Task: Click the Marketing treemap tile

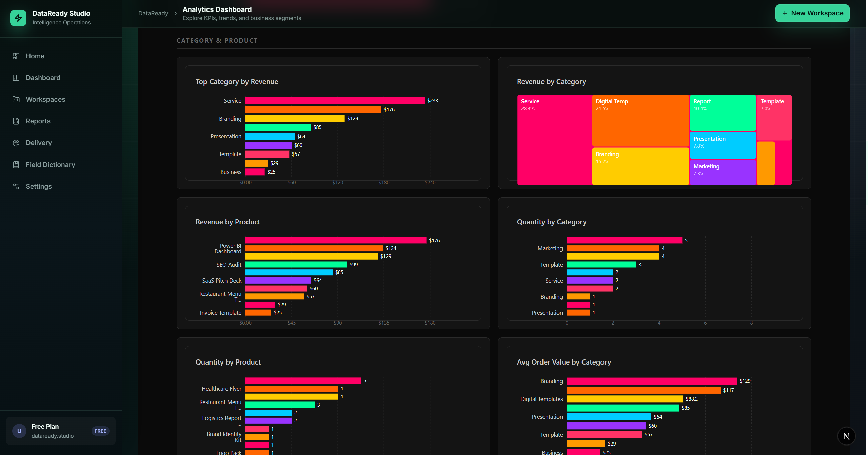Action: 723,172
